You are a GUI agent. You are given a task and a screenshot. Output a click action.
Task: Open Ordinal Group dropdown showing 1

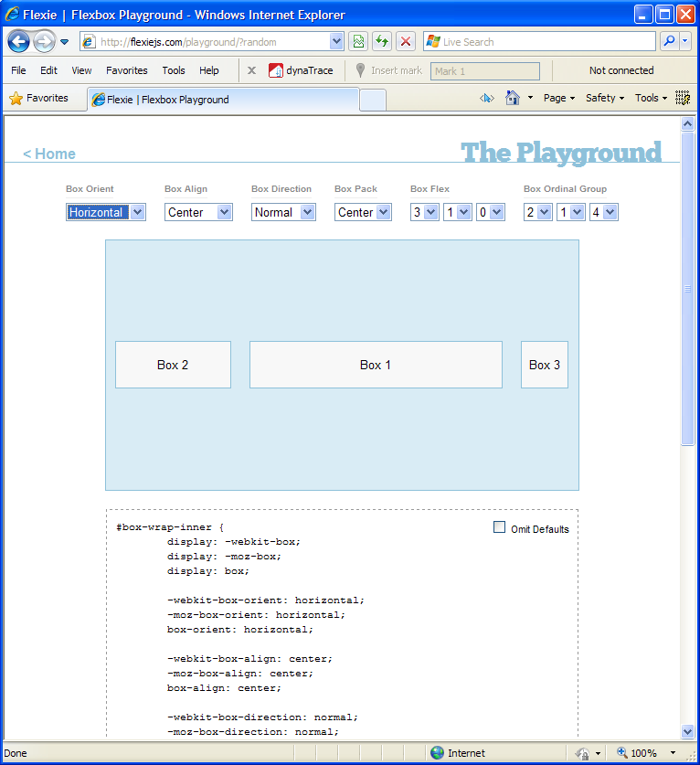tap(571, 212)
